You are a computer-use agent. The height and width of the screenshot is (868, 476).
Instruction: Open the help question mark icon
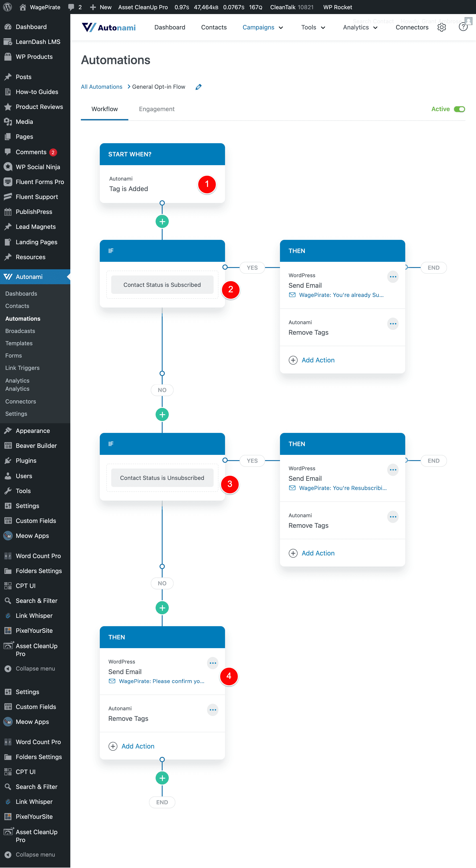pyautogui.click(x=463, y=27)
